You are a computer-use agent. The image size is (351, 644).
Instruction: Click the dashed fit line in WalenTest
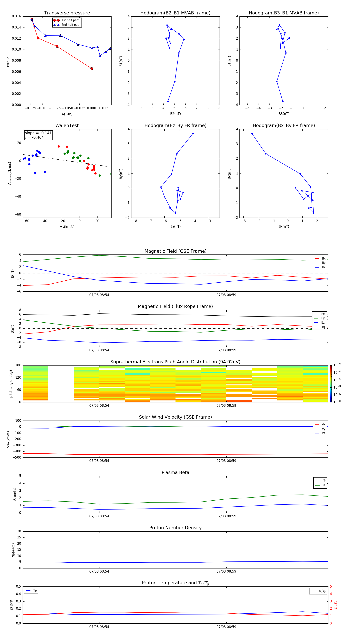tap(67, 160)
